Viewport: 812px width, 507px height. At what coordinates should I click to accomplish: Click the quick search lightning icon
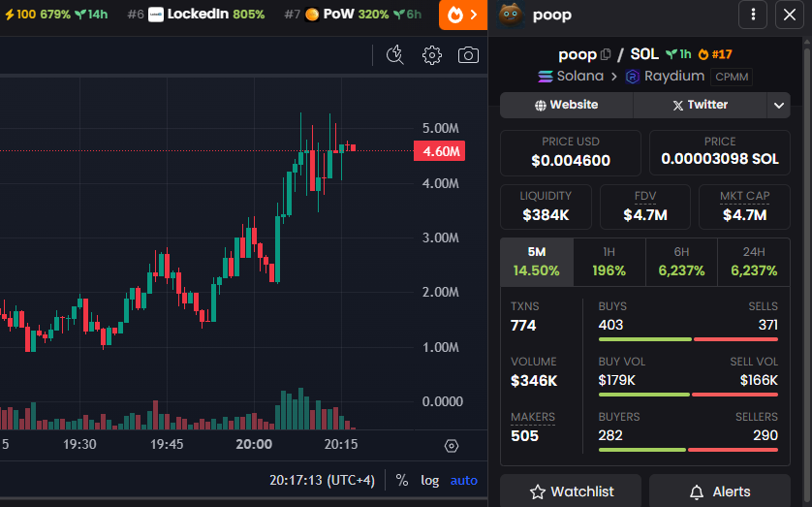coord(395,55)
